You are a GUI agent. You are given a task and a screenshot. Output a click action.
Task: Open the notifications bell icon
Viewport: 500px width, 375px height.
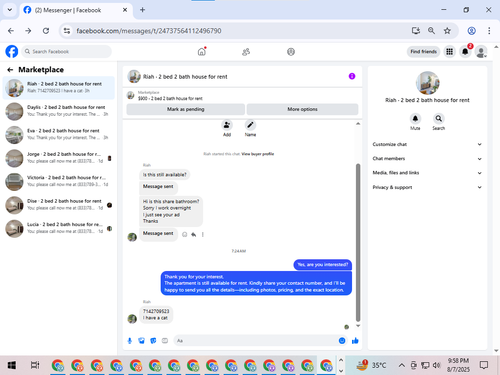(x=465, y=52)
